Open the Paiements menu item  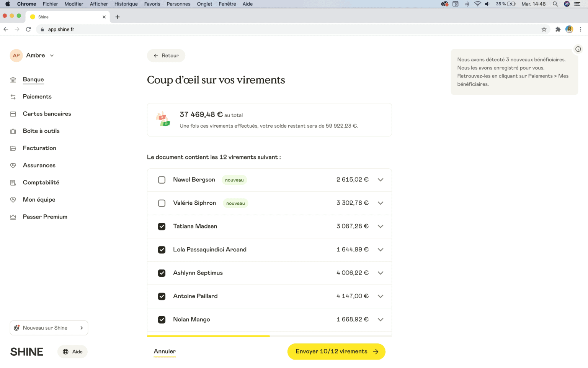pyautogui.click(x=37, y=97)
